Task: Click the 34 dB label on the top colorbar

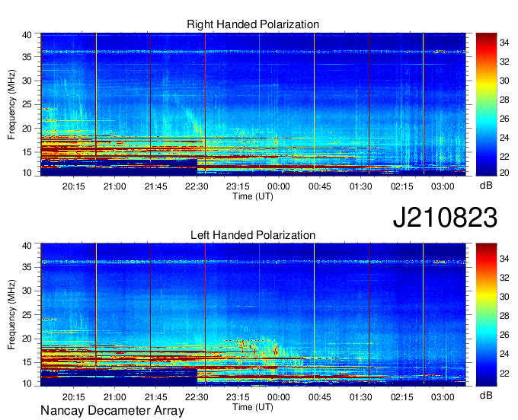Action: coord(504,43)
